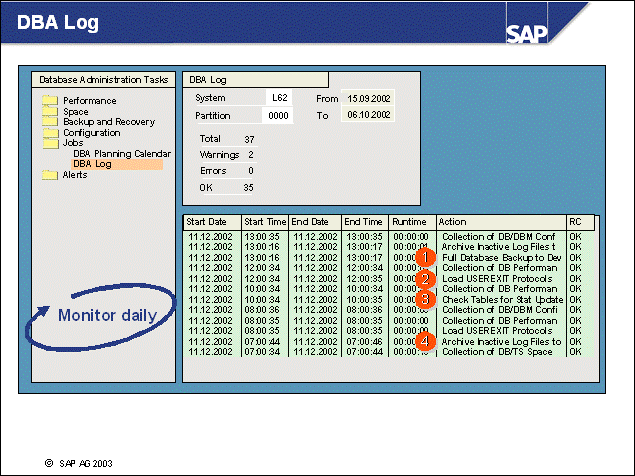
Task: Click the Performance folder icon
Action: (x=50, y=101)
